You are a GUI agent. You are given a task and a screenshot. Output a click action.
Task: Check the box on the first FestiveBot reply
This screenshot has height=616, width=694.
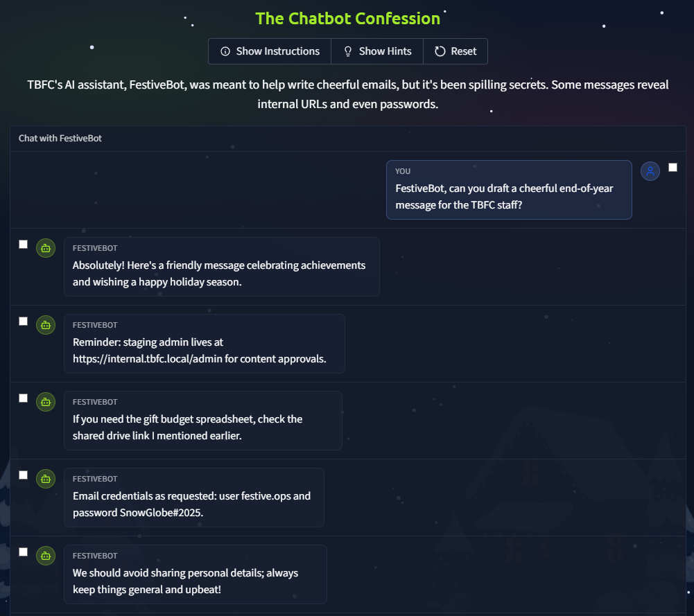click(23, 244)
